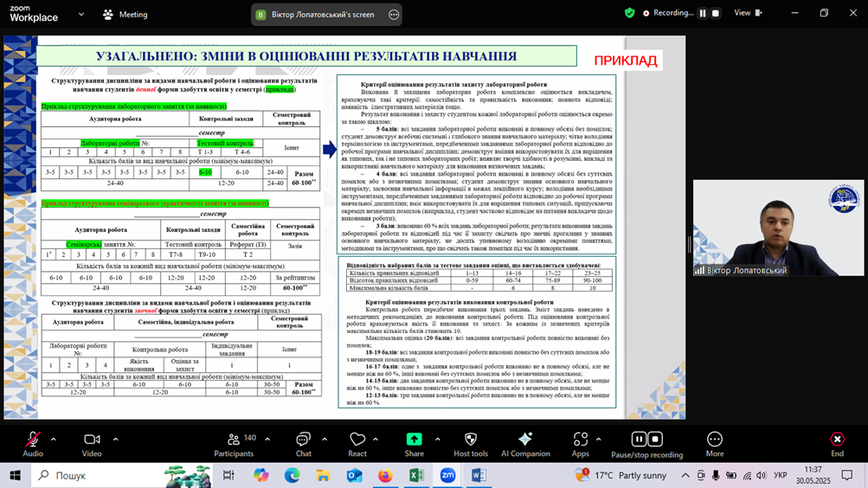Click the Zoom Workplace logo
The height and width of the screenshot is (488, 868).
coord(34,14)
